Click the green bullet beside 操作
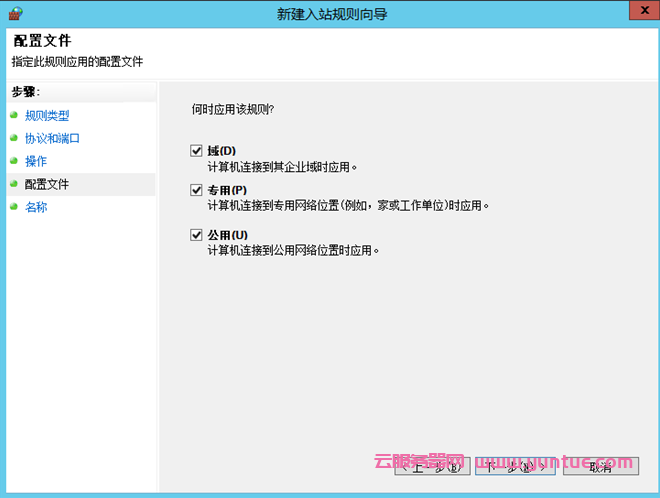The image size is (660, 498). (14, 161)
